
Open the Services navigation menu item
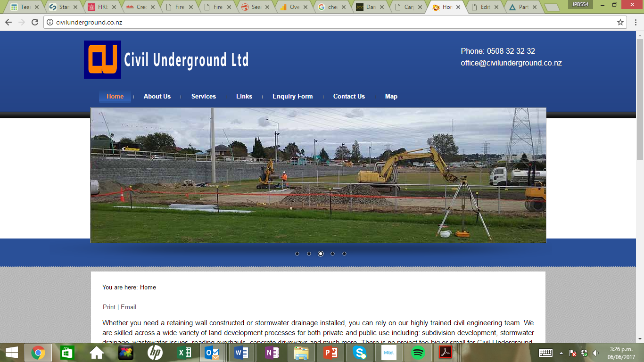(204, 96)
